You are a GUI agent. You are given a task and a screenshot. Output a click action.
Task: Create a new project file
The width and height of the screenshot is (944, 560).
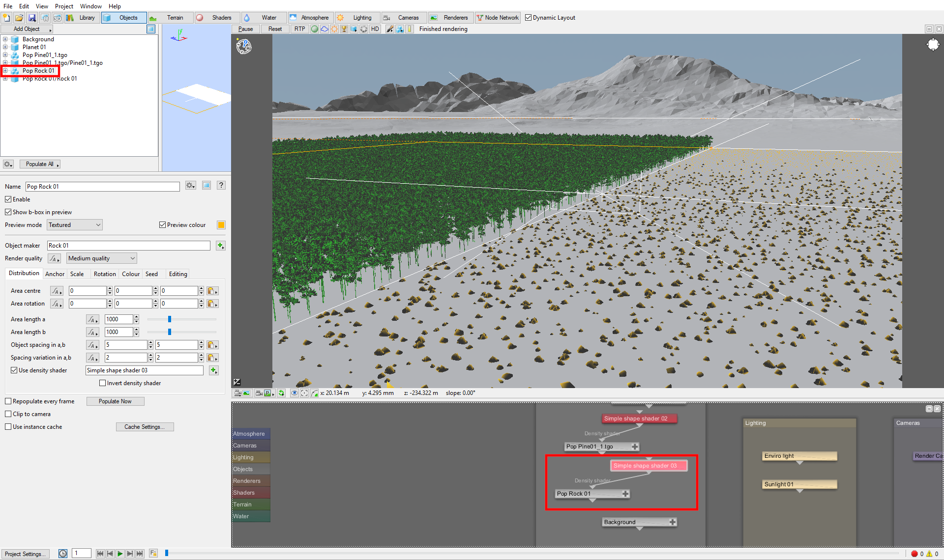click(x=6, y=18)
